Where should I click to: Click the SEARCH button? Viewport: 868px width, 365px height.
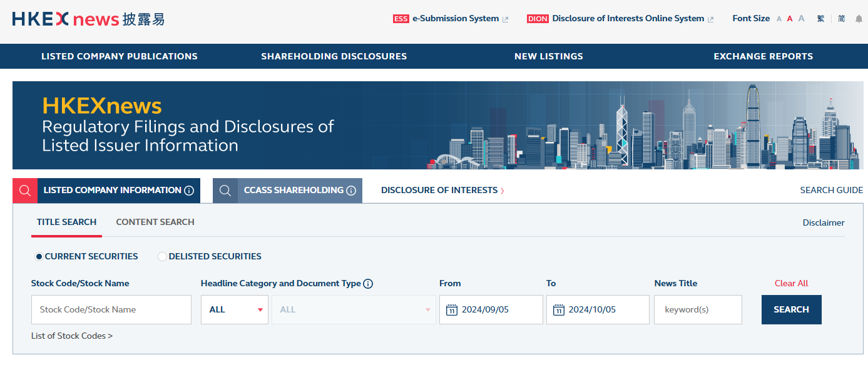792,309
